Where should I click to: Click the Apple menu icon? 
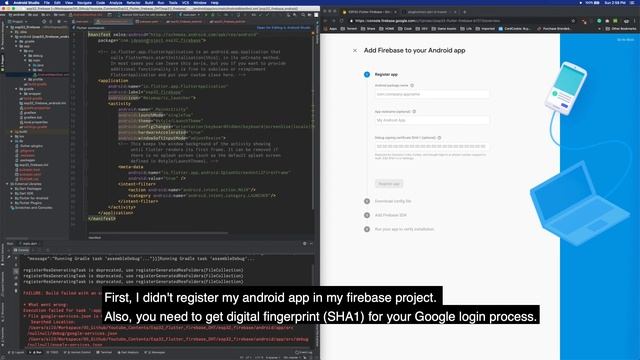pyautogui.click(x=7, y=2)
